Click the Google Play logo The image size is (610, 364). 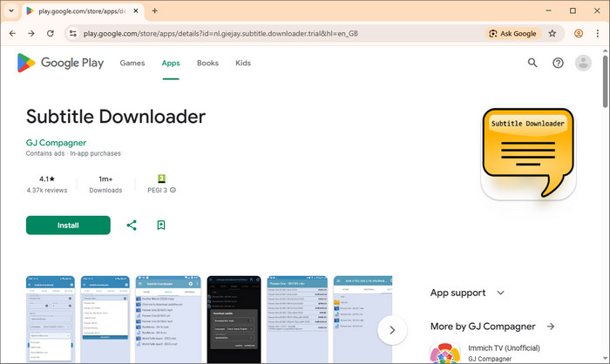pos(60,63)
